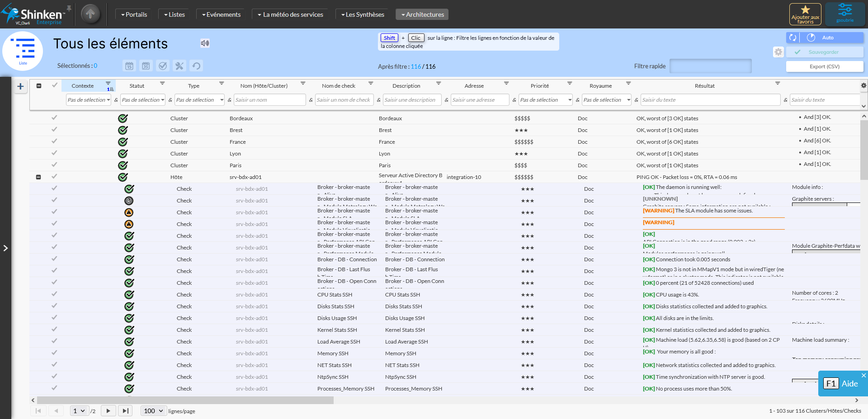Click the plus icon to add column
This screenshot has height=419, width=868.
pos(20,86)
